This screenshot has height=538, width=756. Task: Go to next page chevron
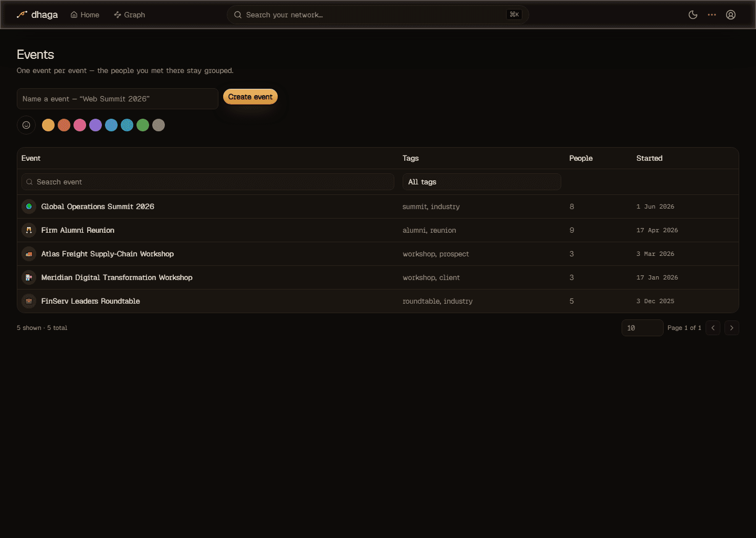point(732,328)
